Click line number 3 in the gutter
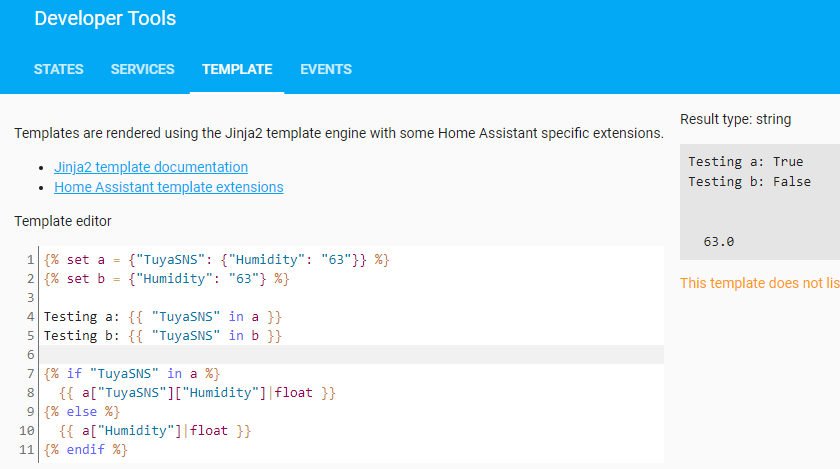 tap(32, 298)
